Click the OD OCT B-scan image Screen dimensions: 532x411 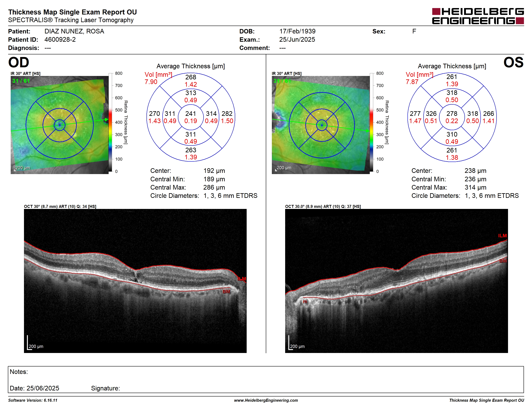coord(135,281)
